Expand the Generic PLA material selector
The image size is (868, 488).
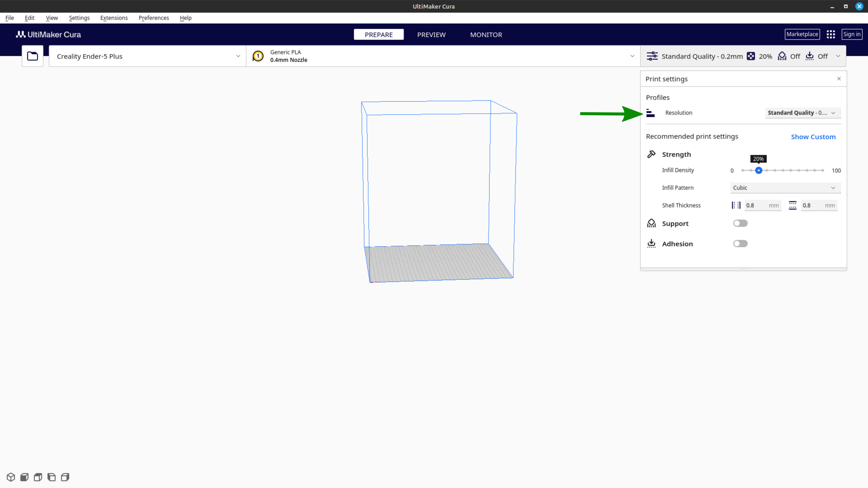pyautogui.click(x=443, y=56)
